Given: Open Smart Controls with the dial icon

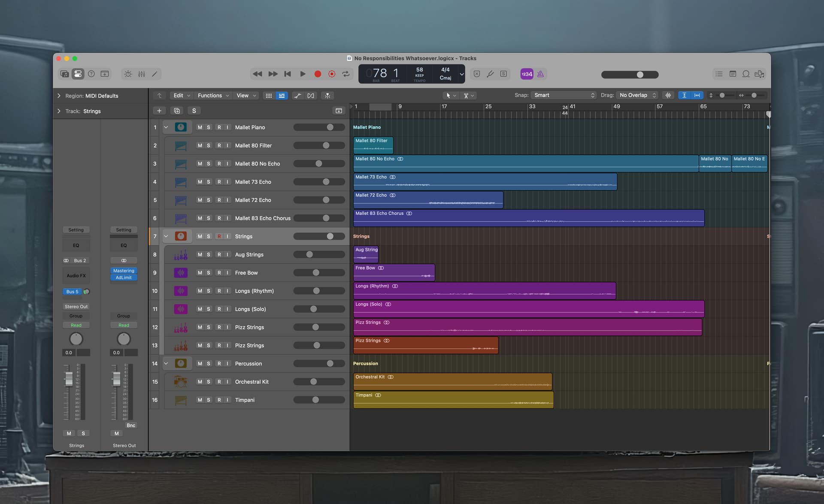Looking at the screenshot, I should [128, 74].
